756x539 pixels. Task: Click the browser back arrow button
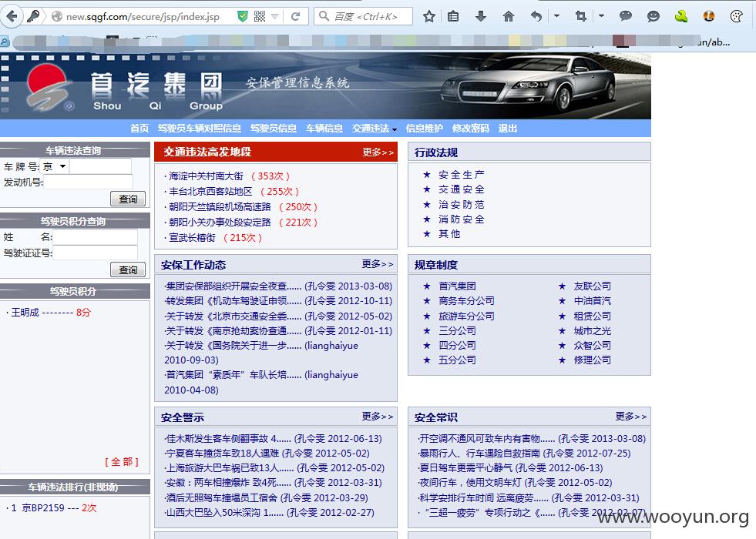tap(12, 16)
